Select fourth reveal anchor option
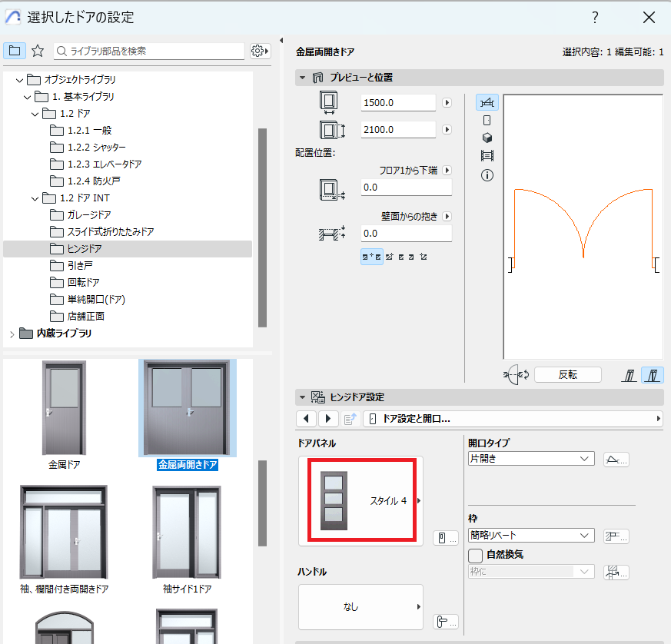This screenshot has height=644, width=671. tap(411, 257)
